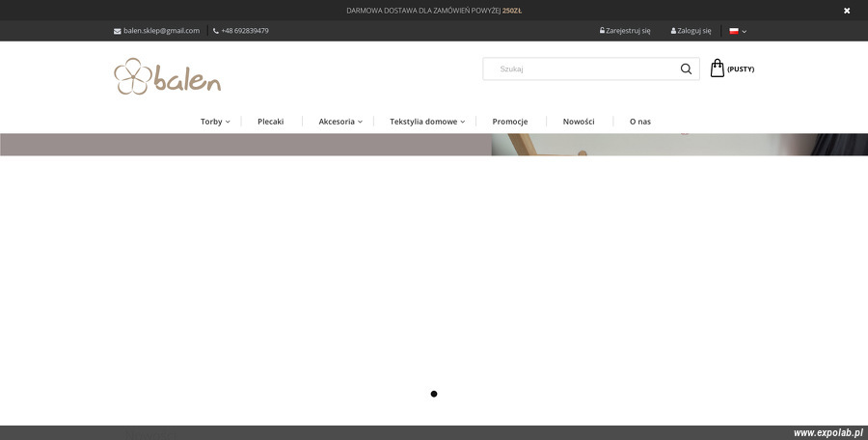Open the Promocje menu item
868x440 pixels.
coord(510,122)
